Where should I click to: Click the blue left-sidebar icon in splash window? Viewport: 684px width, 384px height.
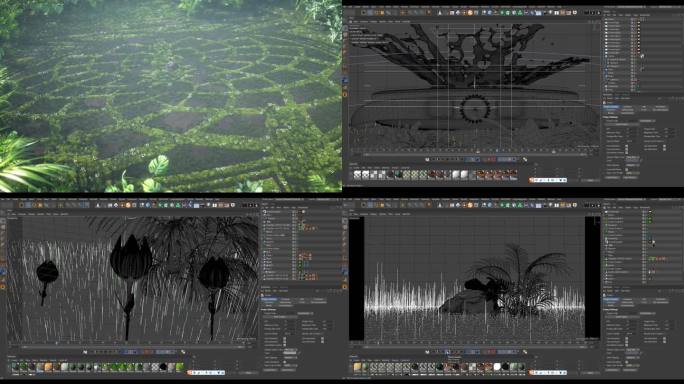pos(345,80)
